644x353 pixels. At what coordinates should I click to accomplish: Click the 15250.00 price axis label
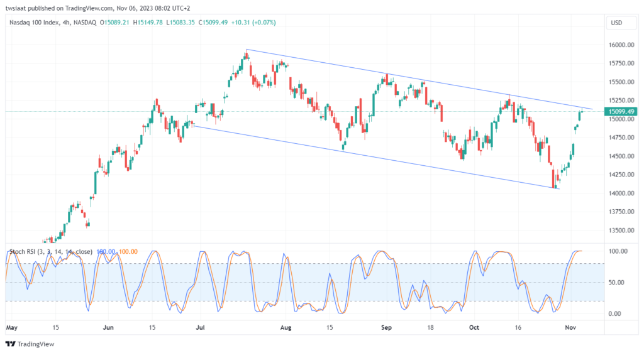click(x=621, y=100)
